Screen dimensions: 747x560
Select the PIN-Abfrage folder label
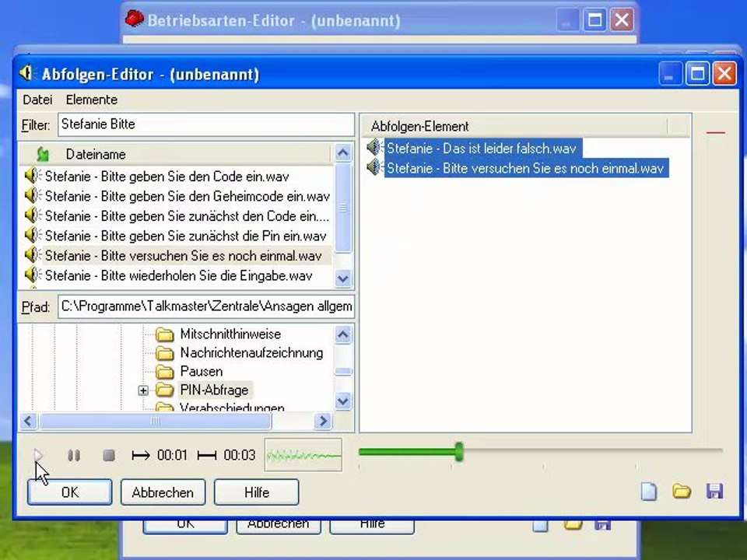pyautogui.click(x=215, y=390)
